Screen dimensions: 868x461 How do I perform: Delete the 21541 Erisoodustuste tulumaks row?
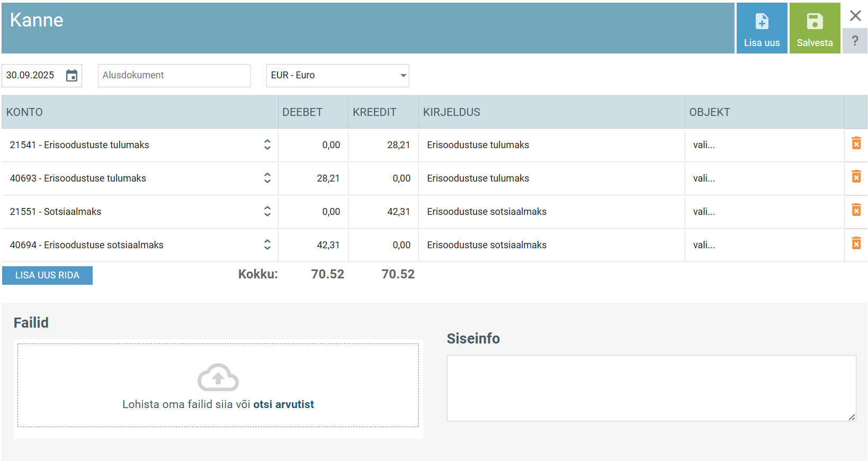click(x=856, y=143)
